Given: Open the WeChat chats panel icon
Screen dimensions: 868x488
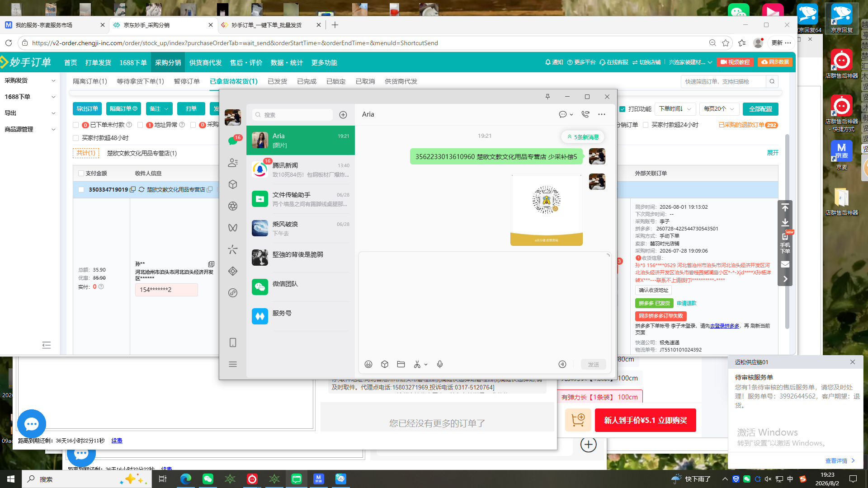Looking at the screenshot, I should pyautogui.click(x=233, y=141).
